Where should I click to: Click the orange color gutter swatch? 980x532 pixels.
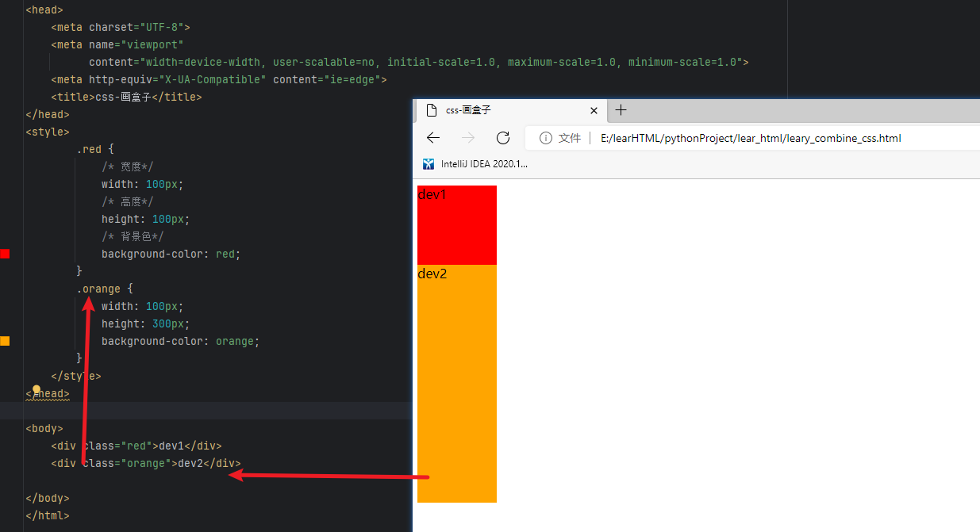[5, 341]
